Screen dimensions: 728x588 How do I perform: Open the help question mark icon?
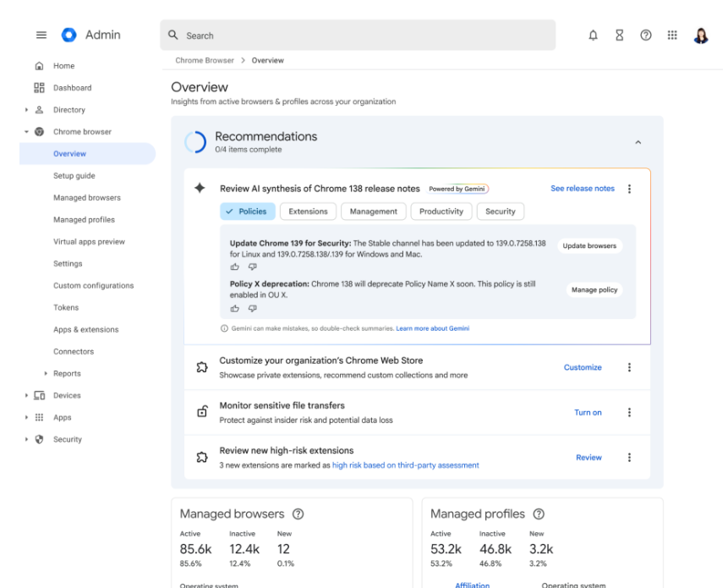click(646, 36)
